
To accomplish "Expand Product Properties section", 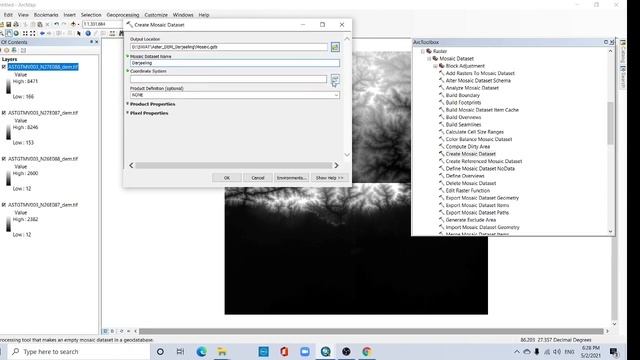I will [x=127, y=104].
